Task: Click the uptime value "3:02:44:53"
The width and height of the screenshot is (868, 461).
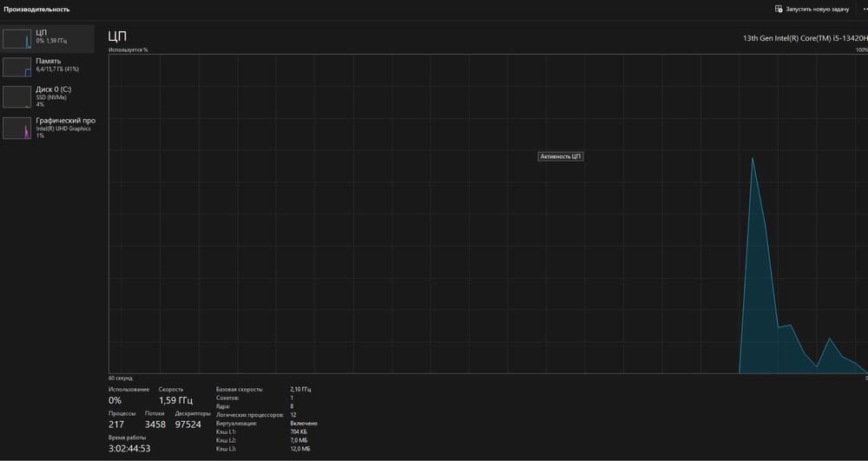Action: coord(129,448)
